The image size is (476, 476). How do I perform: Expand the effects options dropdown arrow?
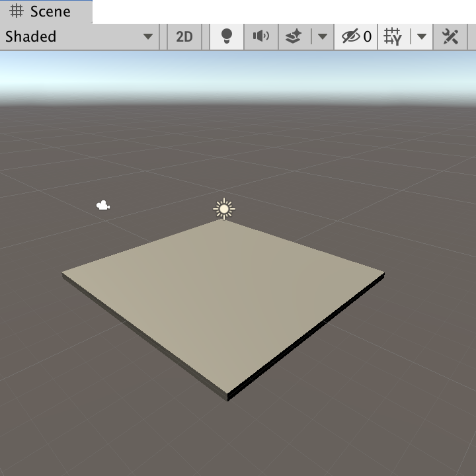coord(322,36)
